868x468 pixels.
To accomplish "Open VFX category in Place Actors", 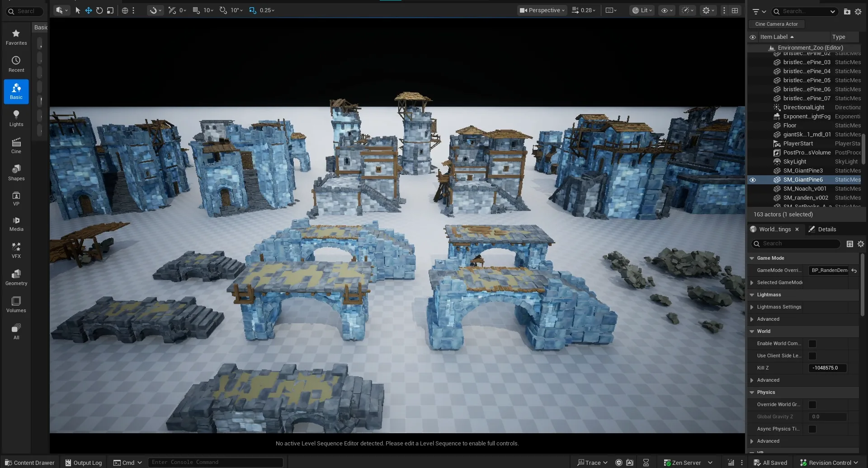I will [x=16, y=251].
